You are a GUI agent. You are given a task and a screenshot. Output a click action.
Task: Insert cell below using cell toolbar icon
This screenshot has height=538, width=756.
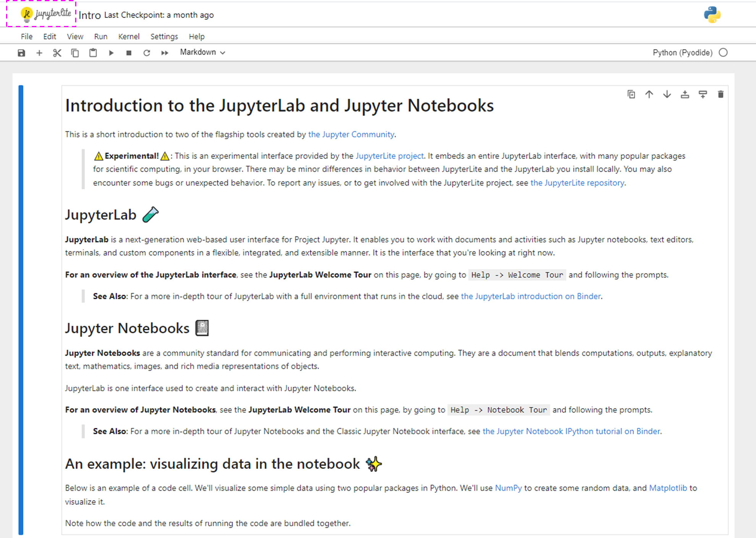(x=703, y=94)
